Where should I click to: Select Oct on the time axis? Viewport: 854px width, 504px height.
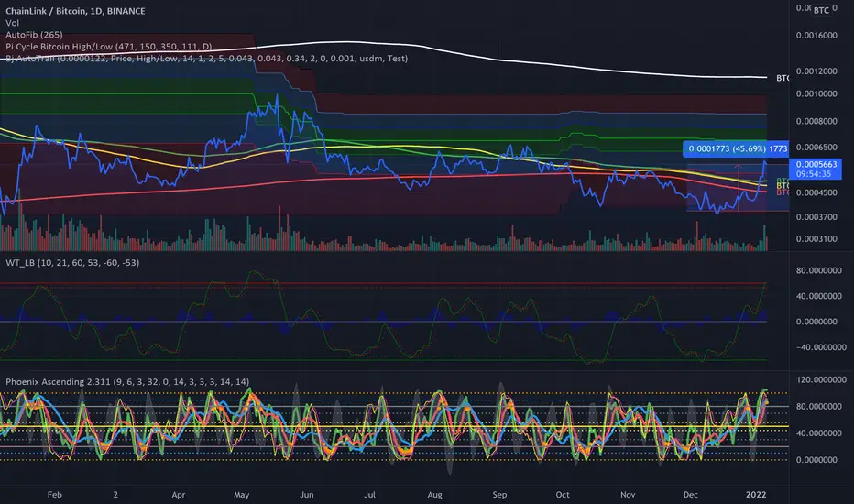563,495
